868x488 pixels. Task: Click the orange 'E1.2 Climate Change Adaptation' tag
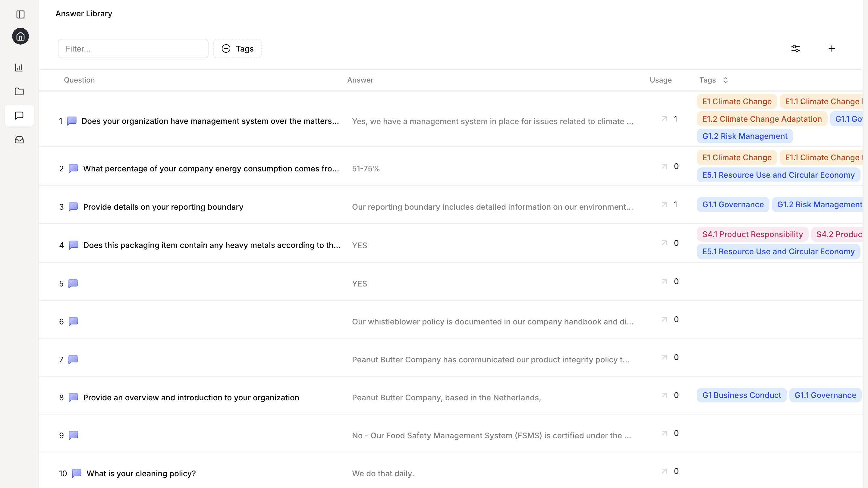pyautogui.click(x=762, y=119)
